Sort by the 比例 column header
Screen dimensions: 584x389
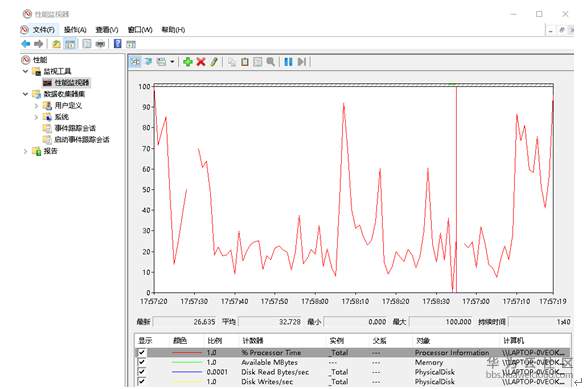click(215, 340)
